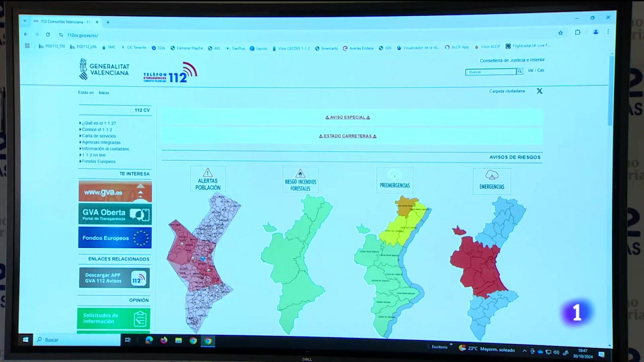Click the GVA Oberta transparency portal banner

pos(115,214)
